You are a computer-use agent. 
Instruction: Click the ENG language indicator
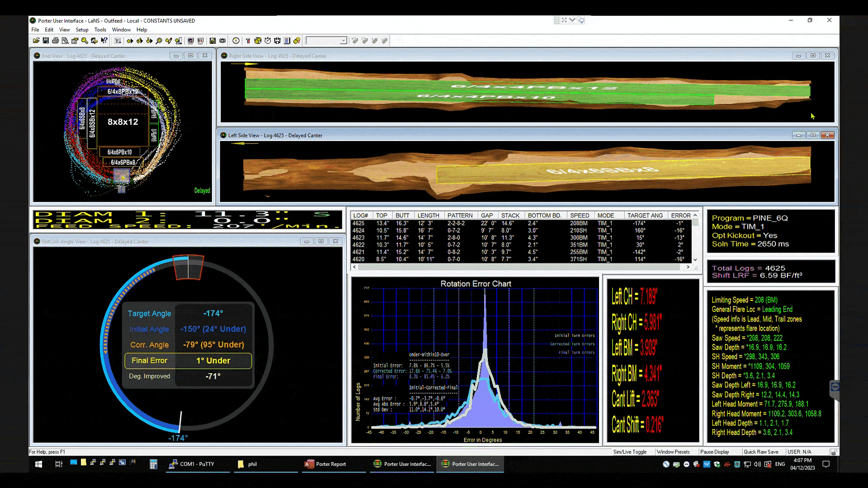click(x=780, y=464)
